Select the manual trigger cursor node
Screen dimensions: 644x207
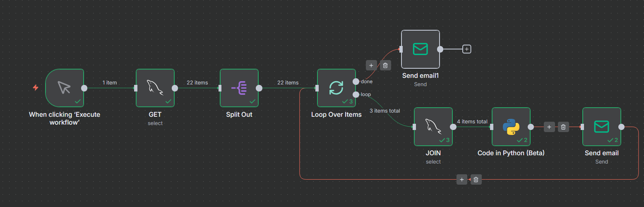(65, 88)
